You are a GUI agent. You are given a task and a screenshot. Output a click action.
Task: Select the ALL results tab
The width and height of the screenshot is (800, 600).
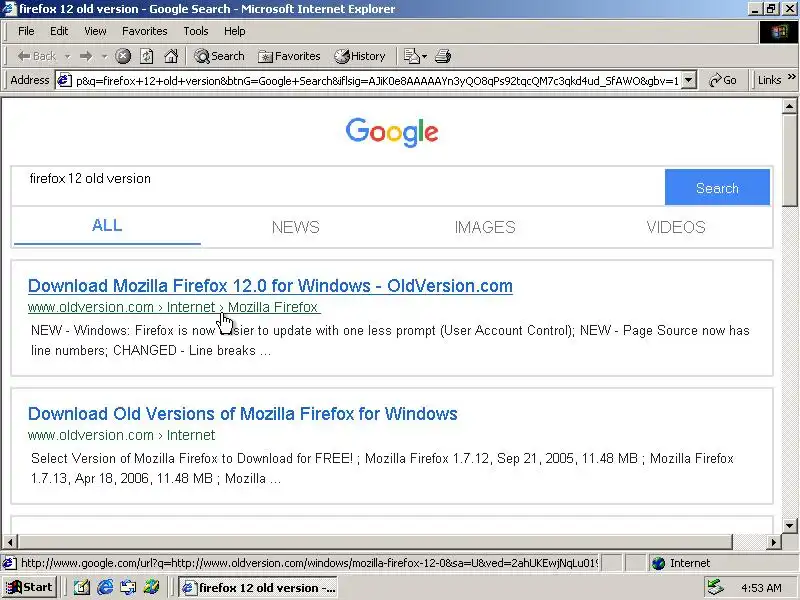tap(107, 226)
